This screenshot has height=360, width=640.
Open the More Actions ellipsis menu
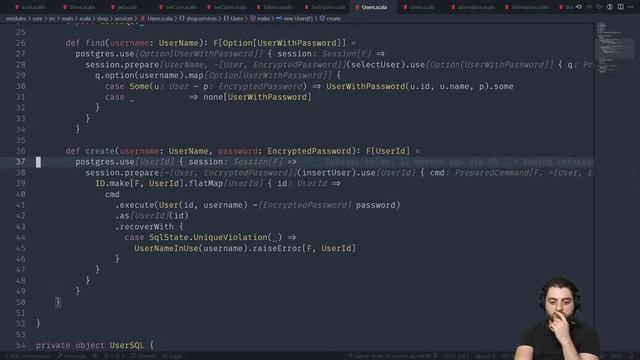(631, 7)
